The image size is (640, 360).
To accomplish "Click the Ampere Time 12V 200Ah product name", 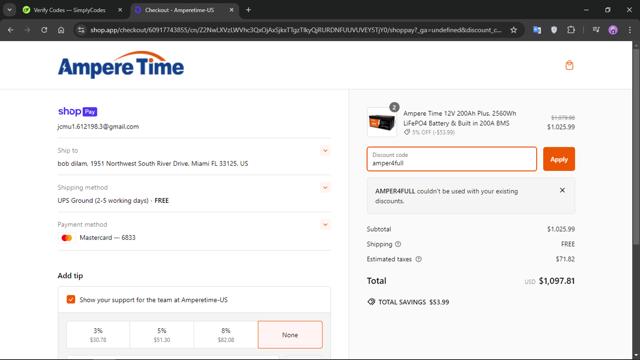I will (460, 118).
